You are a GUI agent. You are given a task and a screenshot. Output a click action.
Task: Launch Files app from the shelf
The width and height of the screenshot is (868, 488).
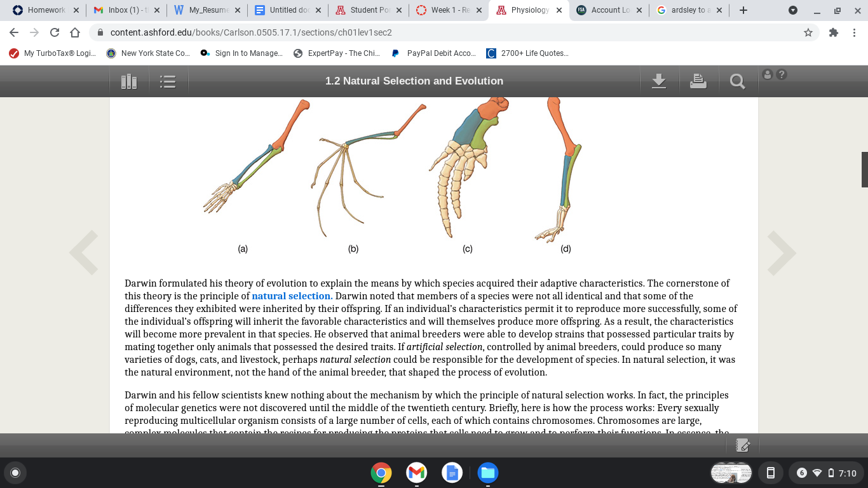coord(488,473)
